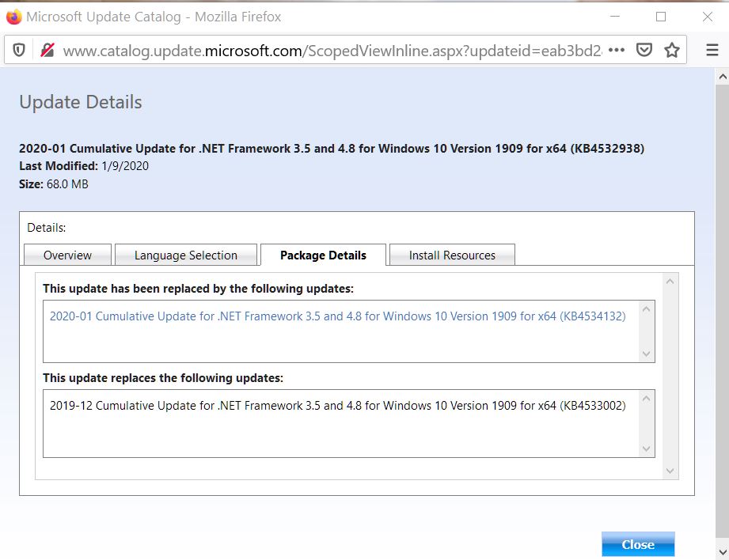Switch to the Overview tab

coord(67,255)
